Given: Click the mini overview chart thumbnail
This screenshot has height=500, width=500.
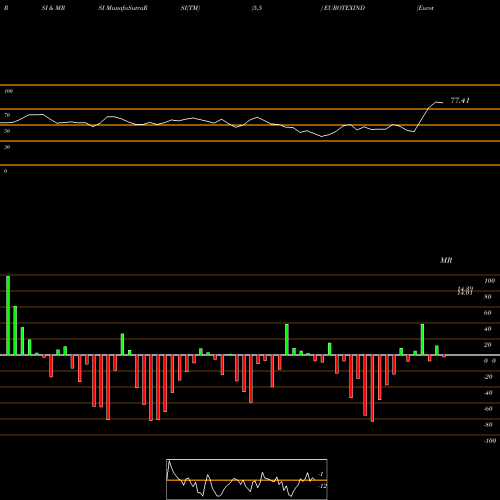Looking at the screenshot, I should click(x=247, y=479).
